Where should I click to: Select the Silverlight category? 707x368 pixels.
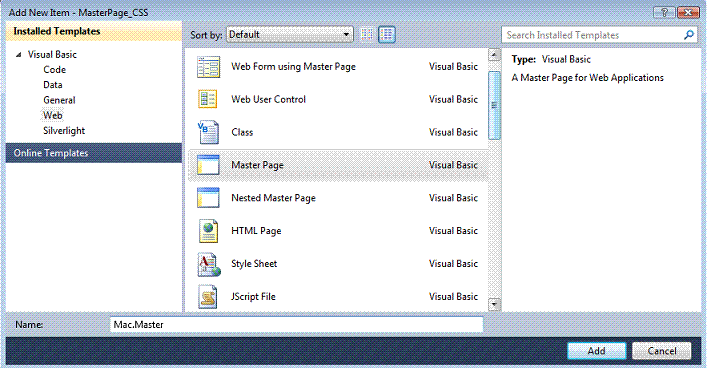[x=64, y=131]
